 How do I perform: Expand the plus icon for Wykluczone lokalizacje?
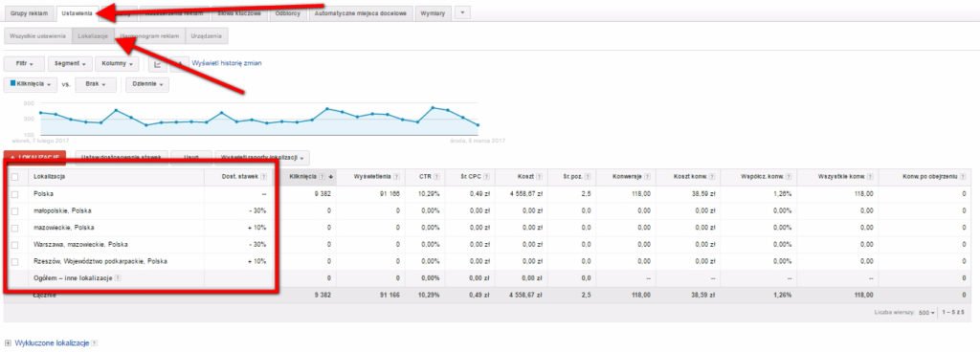pyautogui.click(x=8, y=343)
